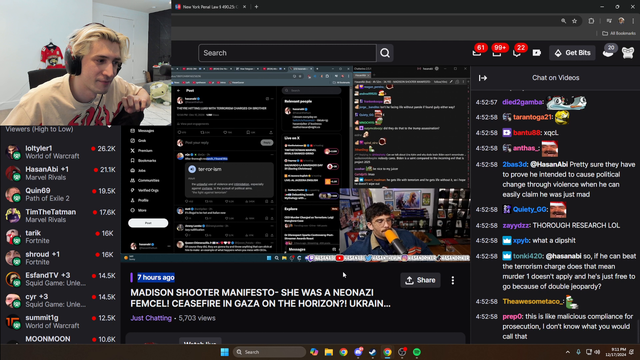Click Bookmarks in embedded X sidebar
The image size is (640, 360).
click(x=143, y=160)
